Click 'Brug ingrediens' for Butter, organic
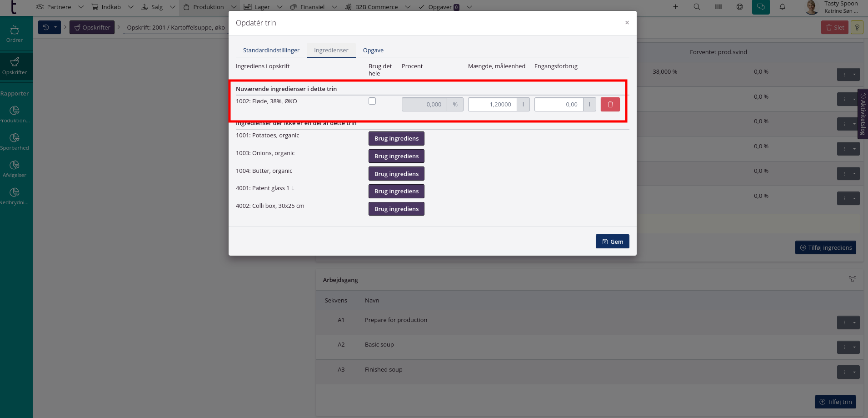The image size is (868, 418). [x=396, y=174]
